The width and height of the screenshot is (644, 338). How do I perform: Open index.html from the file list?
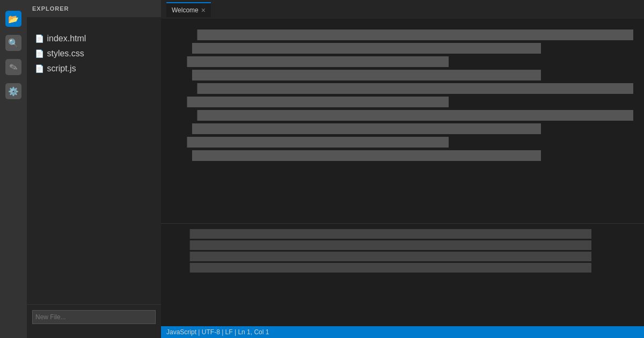pos(67,39)
